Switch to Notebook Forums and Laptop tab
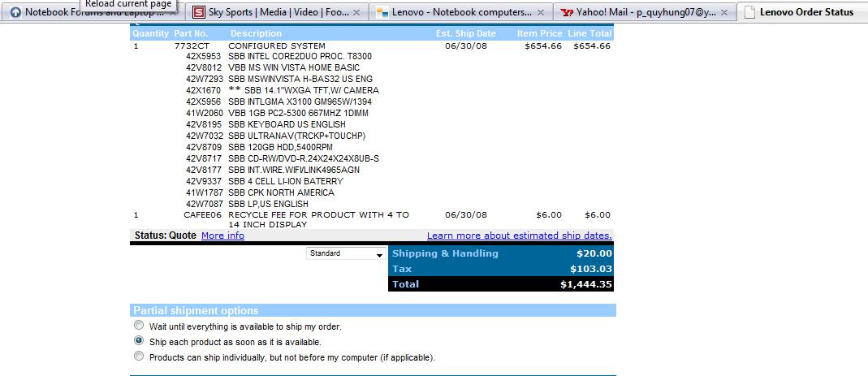868x376 pixels. (93, 12)
